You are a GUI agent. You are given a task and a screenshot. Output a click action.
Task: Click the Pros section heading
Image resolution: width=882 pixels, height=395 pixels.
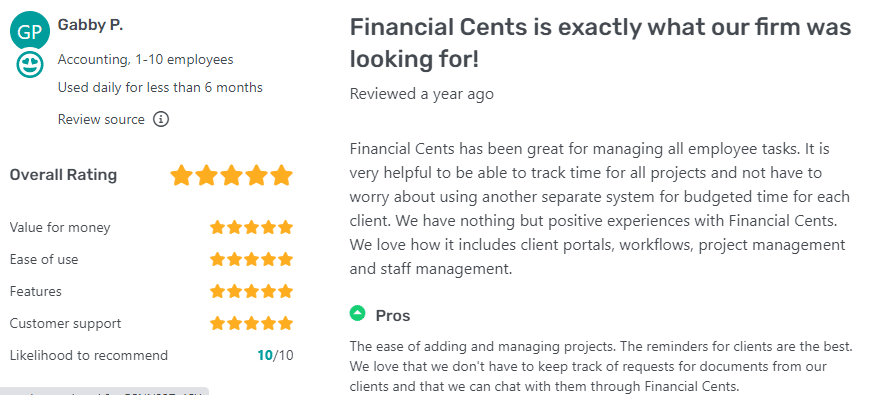[393, 316]
